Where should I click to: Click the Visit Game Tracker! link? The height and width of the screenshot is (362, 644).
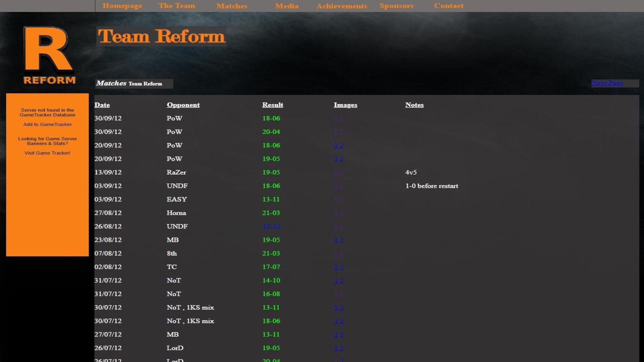click(x=47, y=153)
